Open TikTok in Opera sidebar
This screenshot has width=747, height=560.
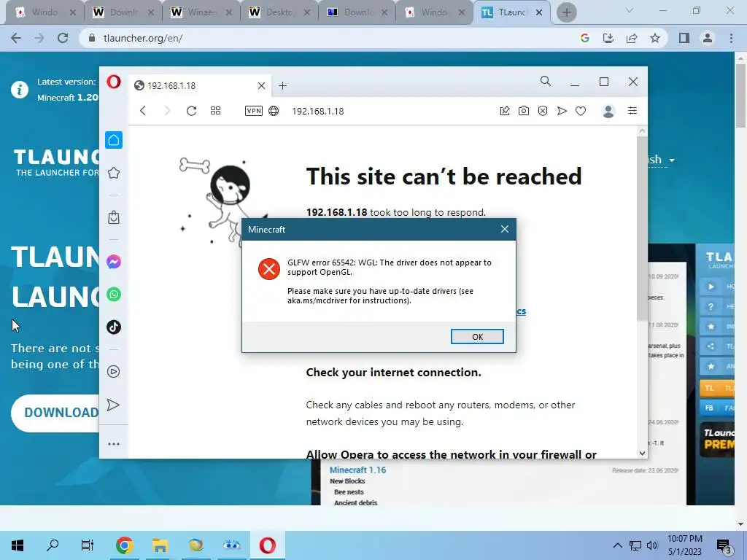(114, 327)
